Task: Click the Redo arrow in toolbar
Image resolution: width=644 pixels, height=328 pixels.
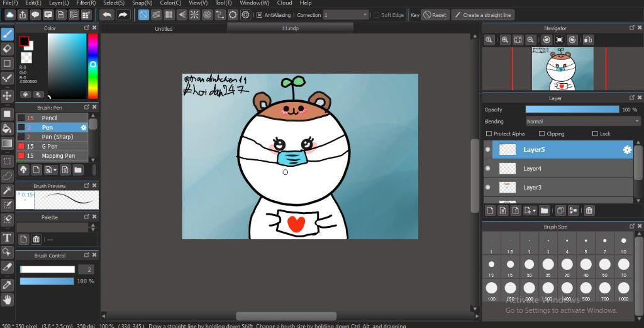Action: click(x=123, y=15)
